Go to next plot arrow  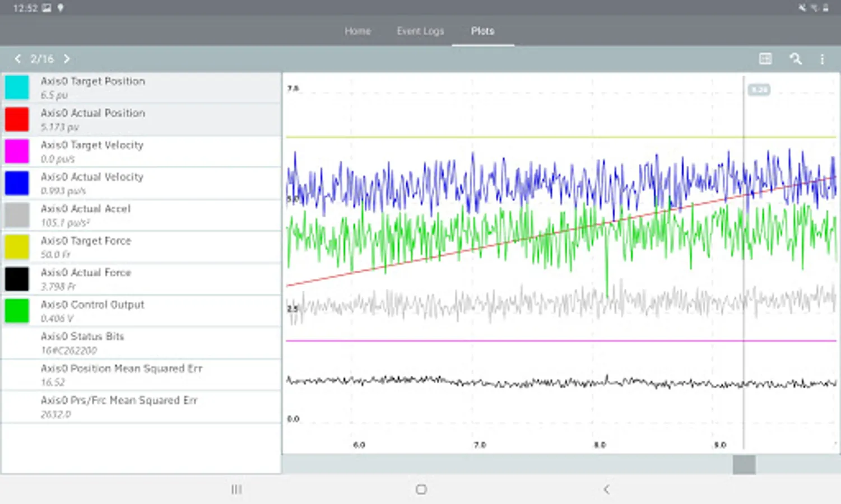(x=67, y=59)
